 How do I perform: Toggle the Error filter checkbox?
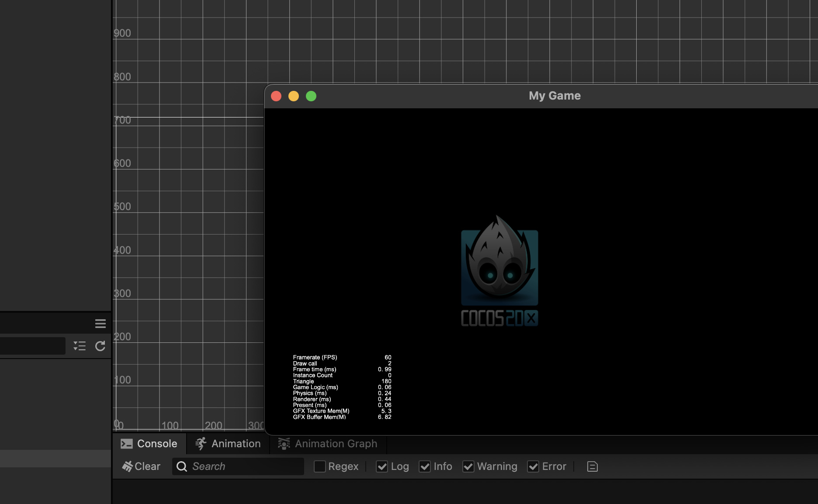click(533, 466)
